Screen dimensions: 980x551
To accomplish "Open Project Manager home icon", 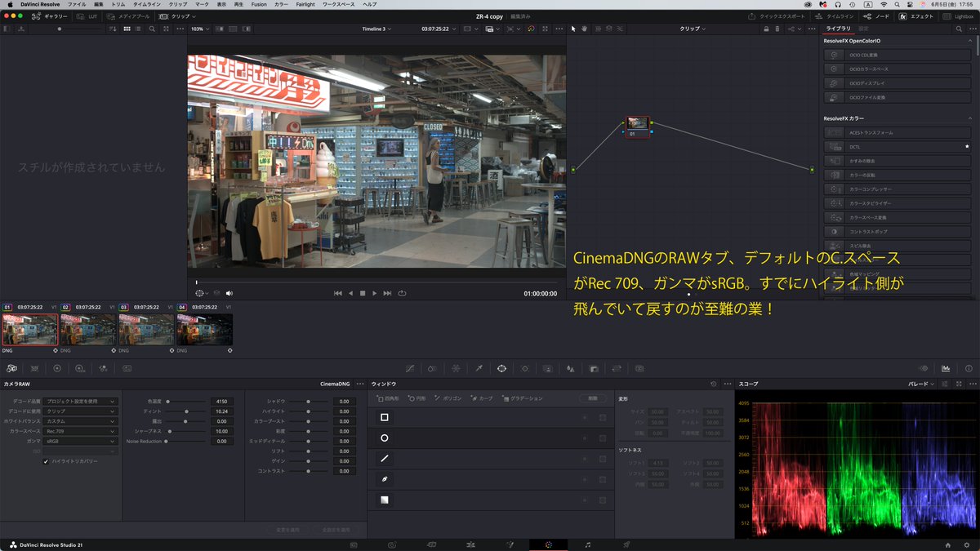I will tap(947, 544).
